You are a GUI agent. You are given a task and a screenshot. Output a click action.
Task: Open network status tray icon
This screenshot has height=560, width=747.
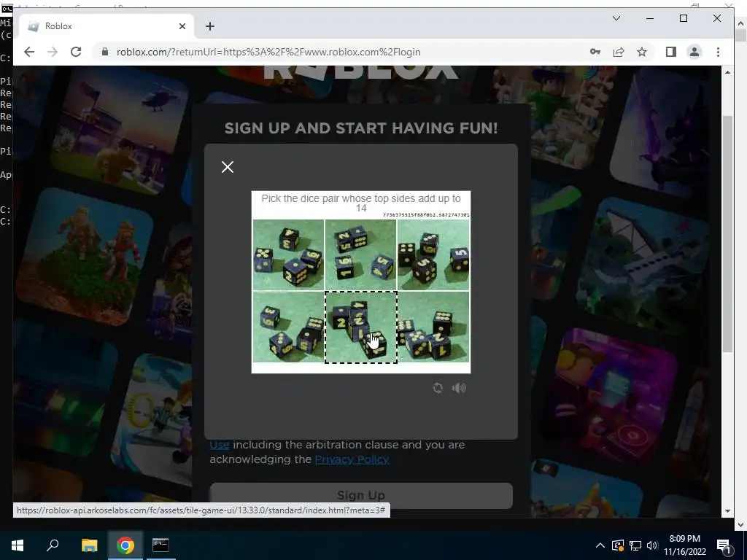point(635,545)
